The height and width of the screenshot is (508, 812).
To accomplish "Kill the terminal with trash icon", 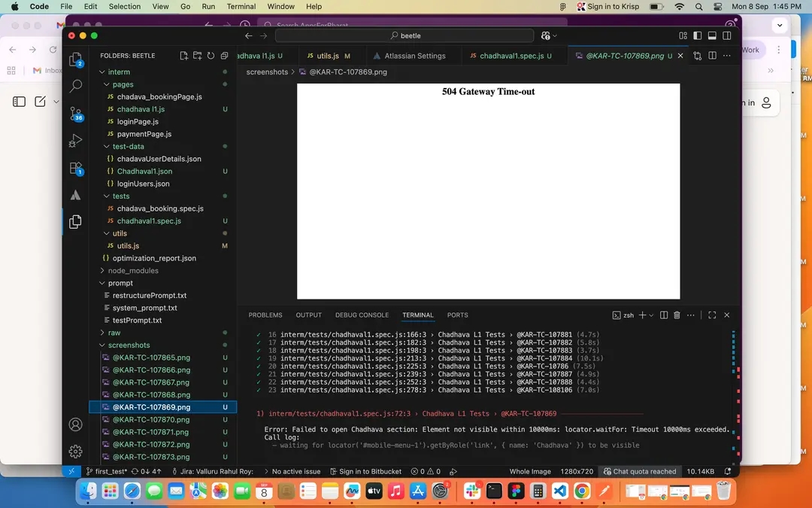I will [x=677, y=315].
